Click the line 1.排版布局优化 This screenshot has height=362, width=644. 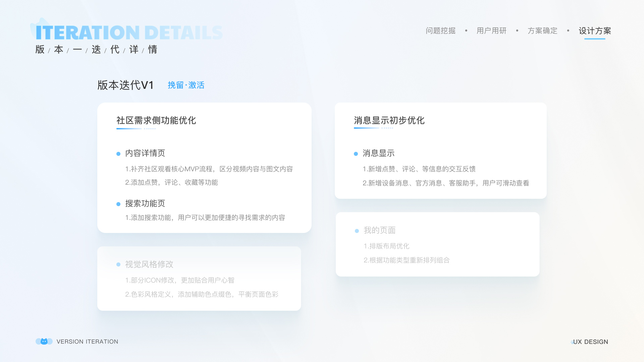(386, 246)
